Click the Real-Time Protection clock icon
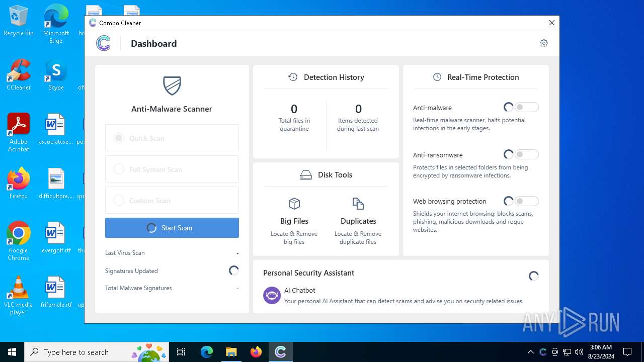The height and width of the screenshot is (362, 644). coord(437,77)
